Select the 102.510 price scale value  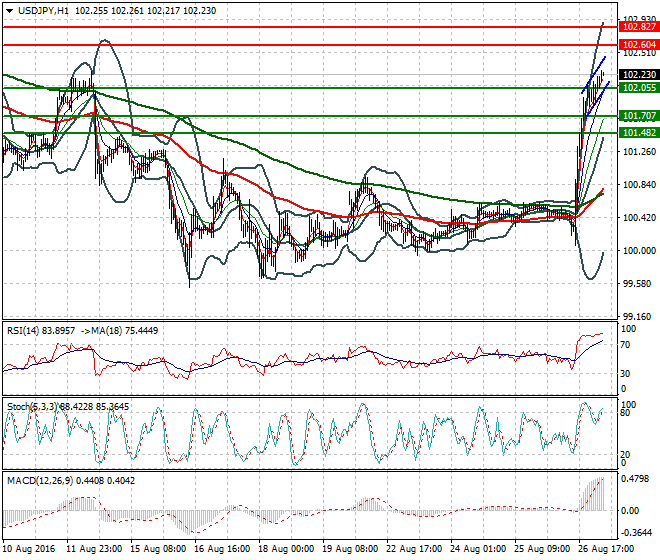[639, 53]
